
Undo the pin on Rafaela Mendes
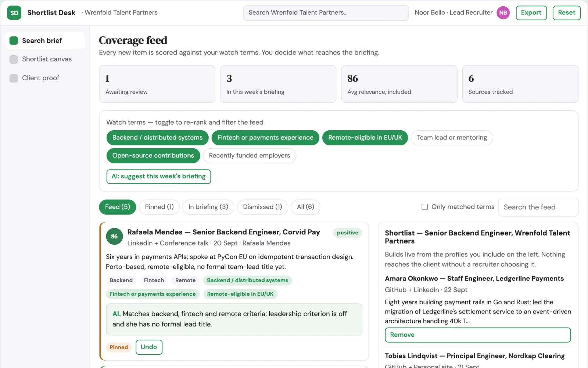149,347
